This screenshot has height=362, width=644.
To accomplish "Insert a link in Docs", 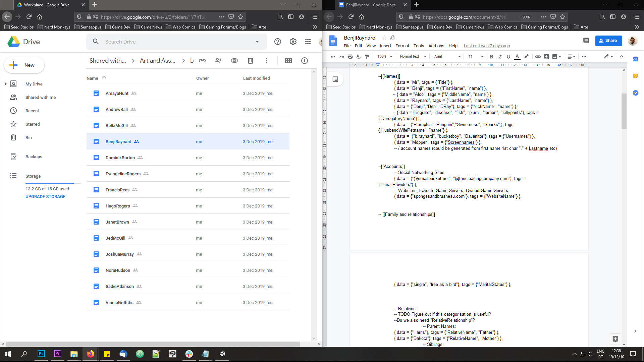I will click(538, 57).
